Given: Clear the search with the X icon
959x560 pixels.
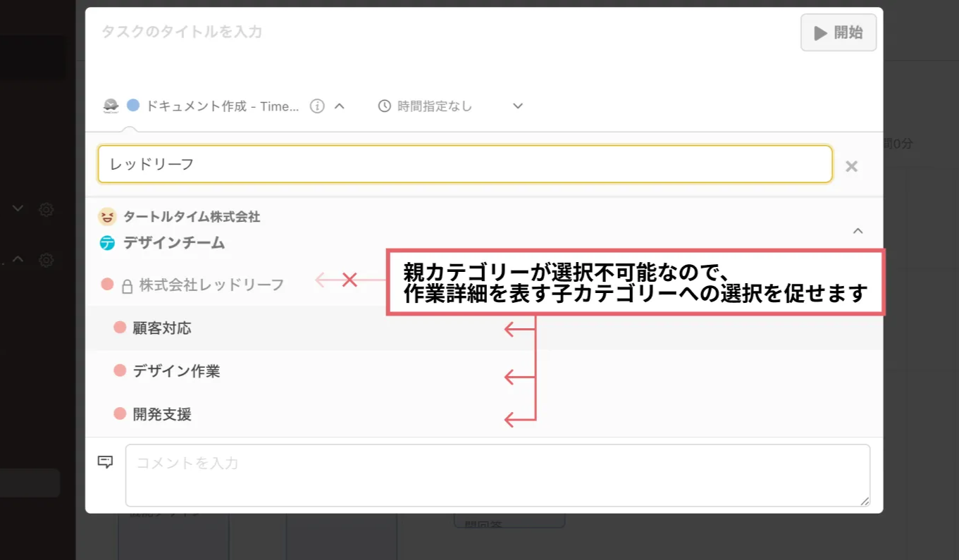Looking at the screenshot, I should 851,166.
